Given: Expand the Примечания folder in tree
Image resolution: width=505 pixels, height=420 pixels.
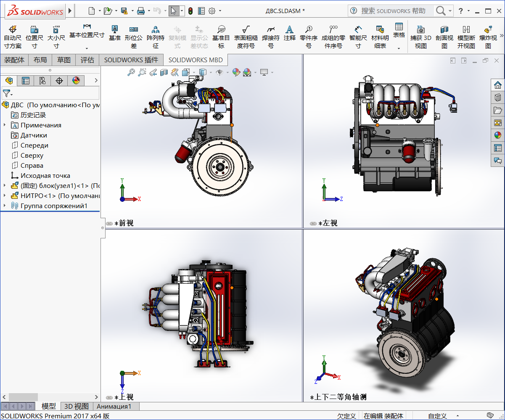Looking at the screenshot, I should pyautogui.click(x=5, y=125).
